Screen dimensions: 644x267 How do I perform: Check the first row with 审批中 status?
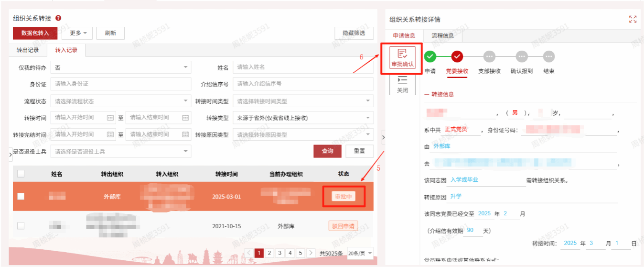point(21,196)
